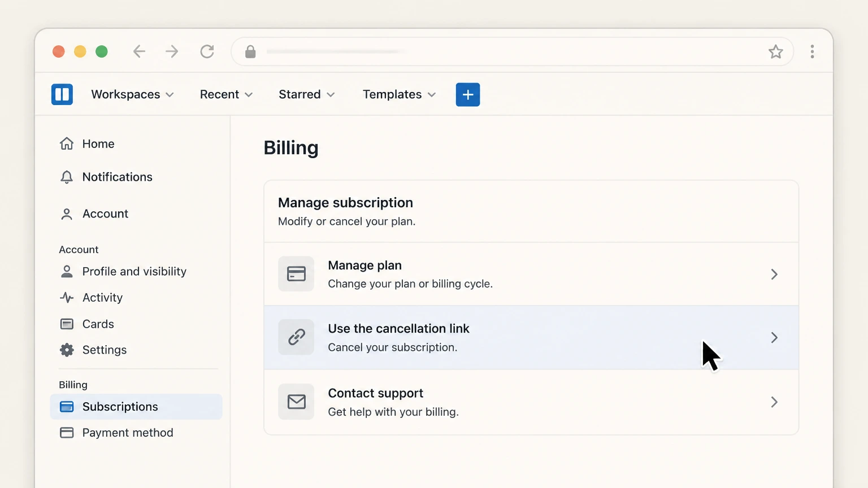This screenshot has width=868, height=488.
Task: Click the outlined person icon beside Account
Action: (x=67, y=214)
